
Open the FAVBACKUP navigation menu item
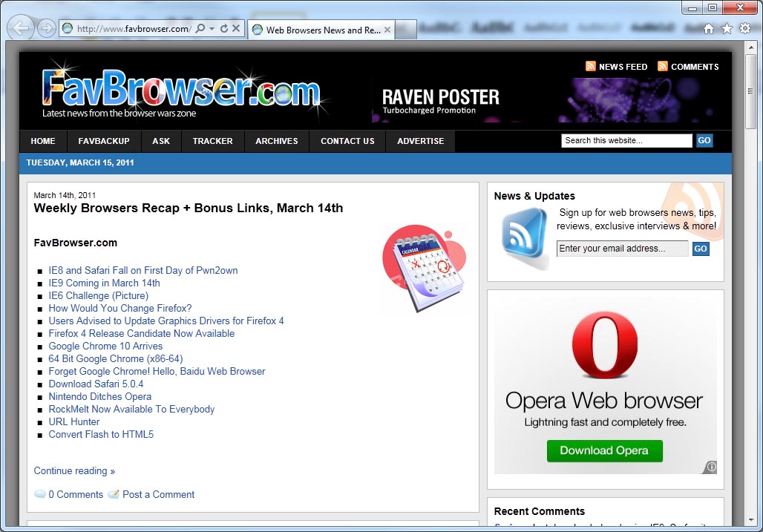pos(104,141)
